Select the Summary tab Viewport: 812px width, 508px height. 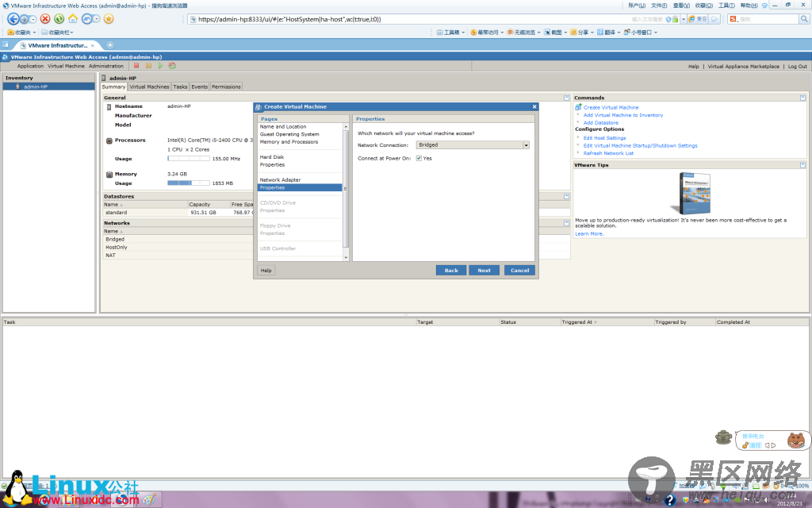coord(113,87)
